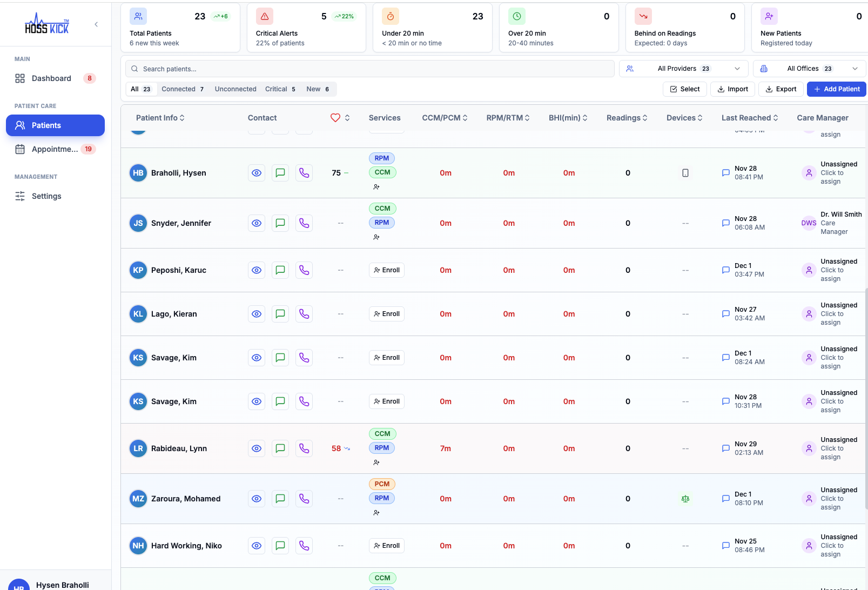Open the chat bubble next to Lynn Rabideau's last reached date
This screenshot has width=868, height=590.
coord(725,448)
